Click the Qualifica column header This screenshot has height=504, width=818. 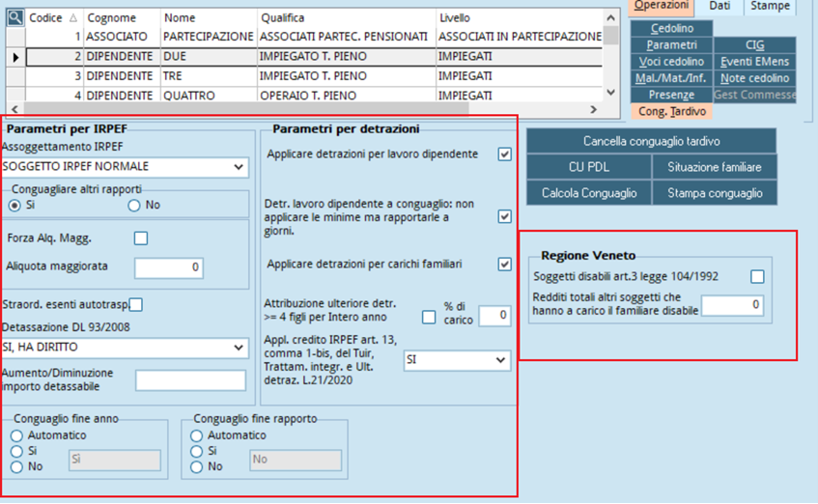tap(347, 17)
